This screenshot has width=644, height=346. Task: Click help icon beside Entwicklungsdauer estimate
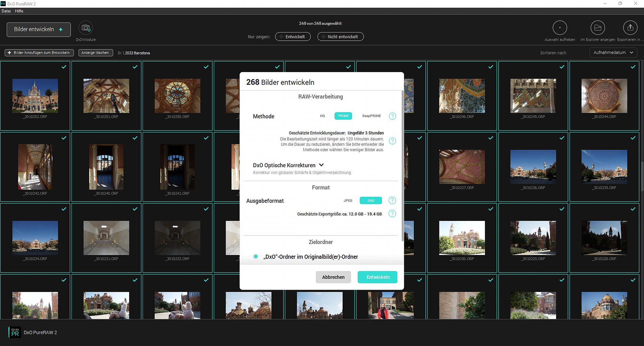pyautogui.click(x=392, y=141)
